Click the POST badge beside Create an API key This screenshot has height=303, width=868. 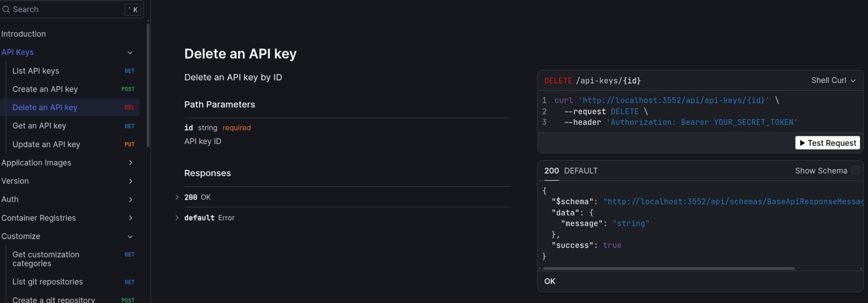tap(128, 89)
